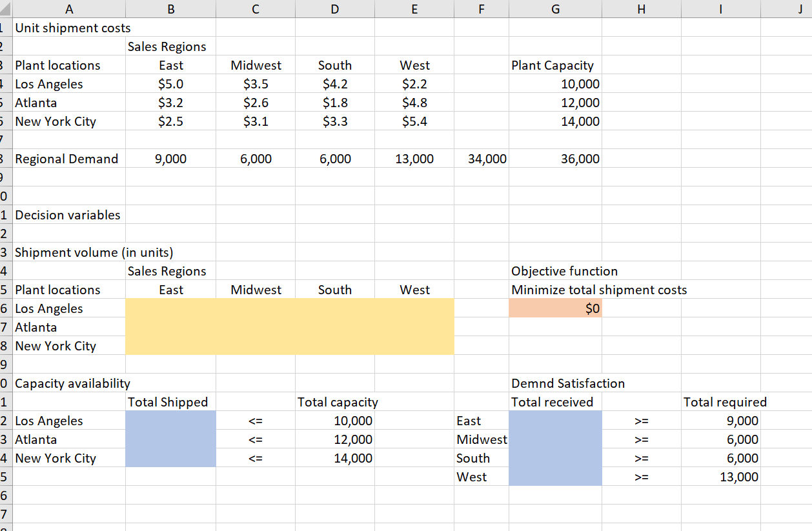This screenshot has height=531, width=812.
Task: Click the 14,000 cell under Plant Capacity
Action: point(555,122)
